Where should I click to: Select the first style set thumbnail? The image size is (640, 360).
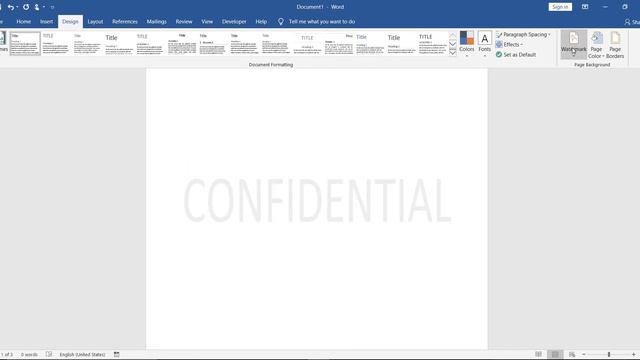[x=25, y=44]
